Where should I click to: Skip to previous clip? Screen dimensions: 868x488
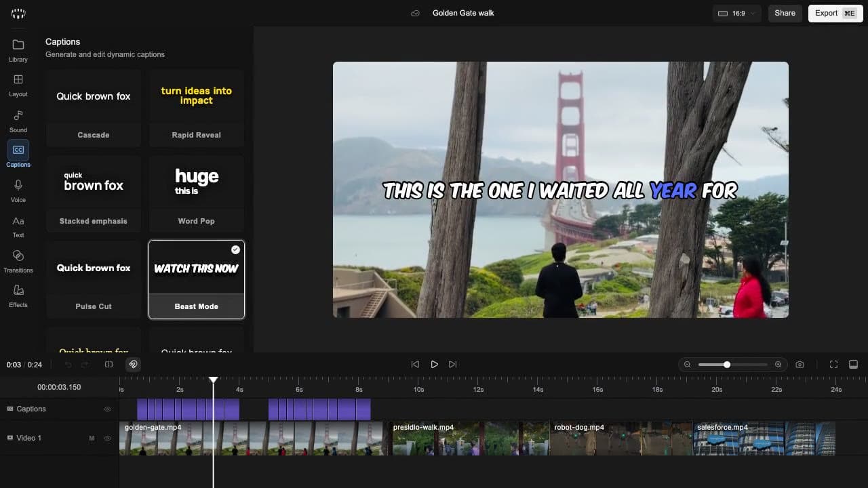coord(415,365)
